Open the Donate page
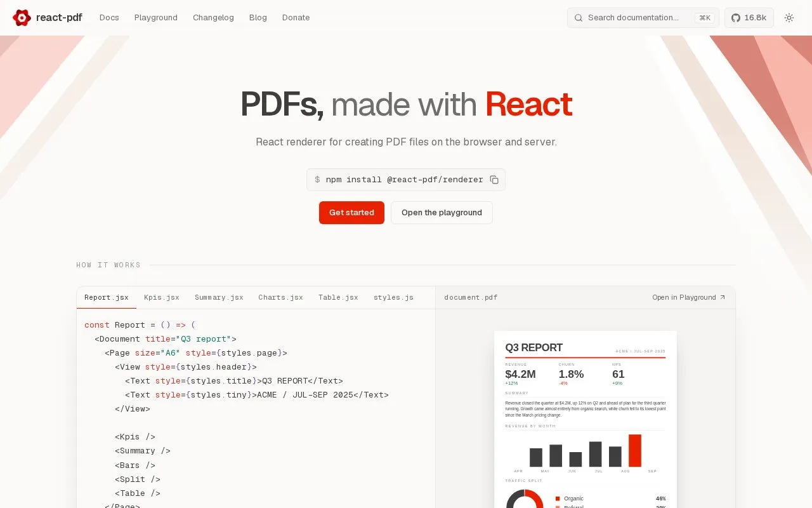 coord(296,18)
